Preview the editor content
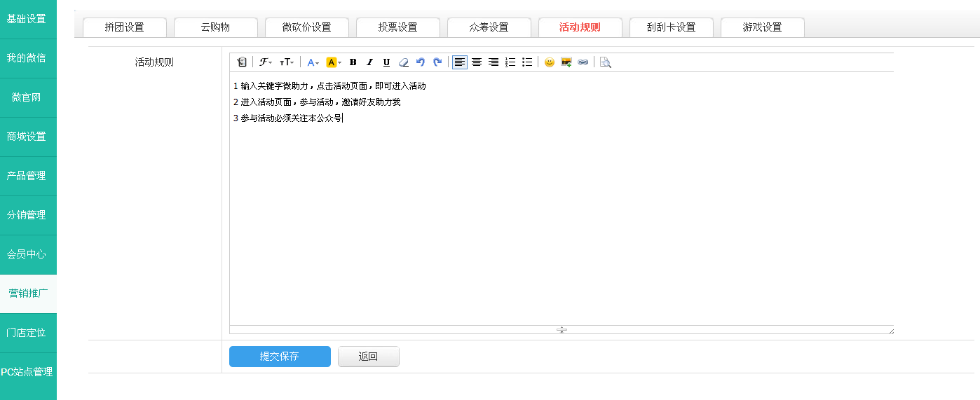Viewport: 980px width, 400px height. [x=606, y=62]
